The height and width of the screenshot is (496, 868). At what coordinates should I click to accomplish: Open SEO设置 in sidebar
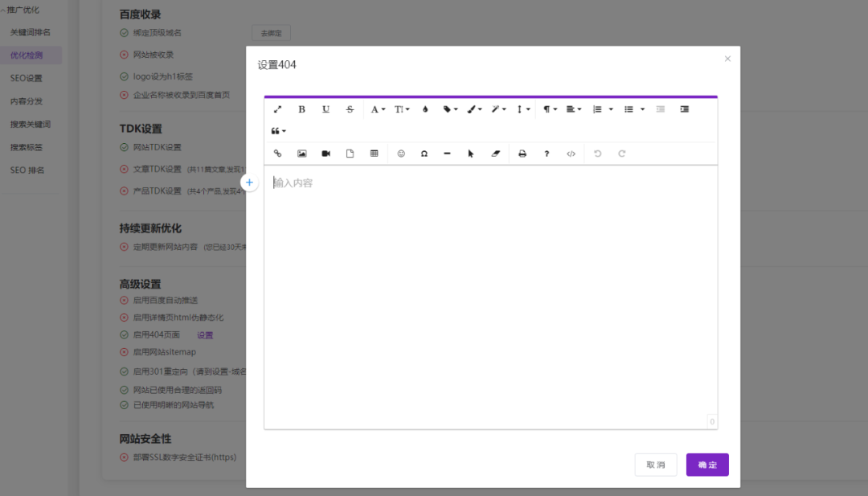click(x=26, y=78)
